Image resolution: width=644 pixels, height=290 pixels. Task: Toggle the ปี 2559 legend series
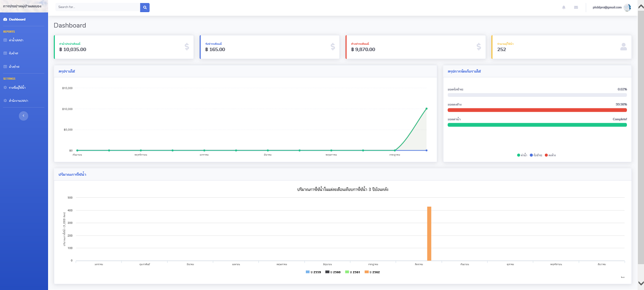[313, 272]
